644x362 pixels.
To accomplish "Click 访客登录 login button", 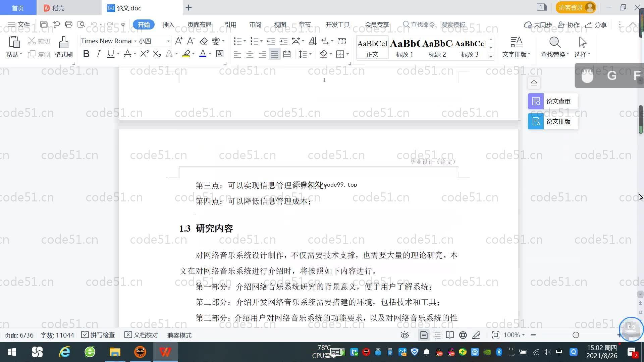I will 576,7.
